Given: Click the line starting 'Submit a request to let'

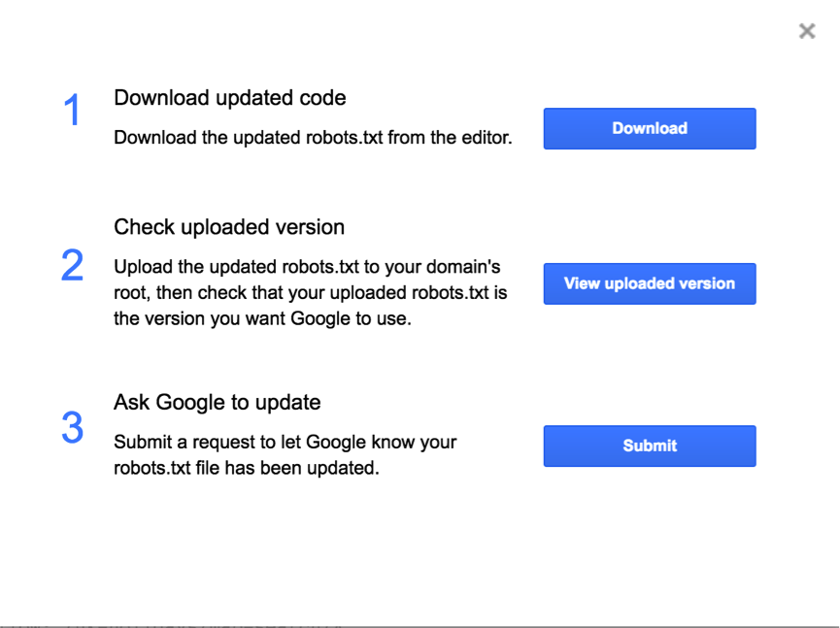Looking at the screenshot, I should pyautogui.click(x=286, y=443).
